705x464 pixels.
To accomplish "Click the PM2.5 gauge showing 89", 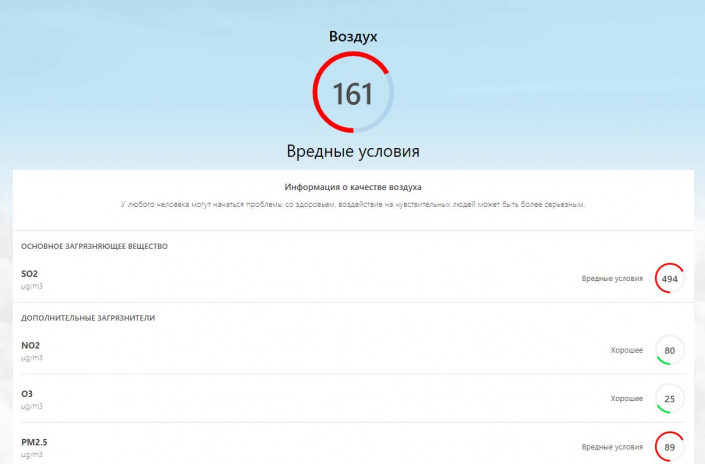I will tap(669, 447).
